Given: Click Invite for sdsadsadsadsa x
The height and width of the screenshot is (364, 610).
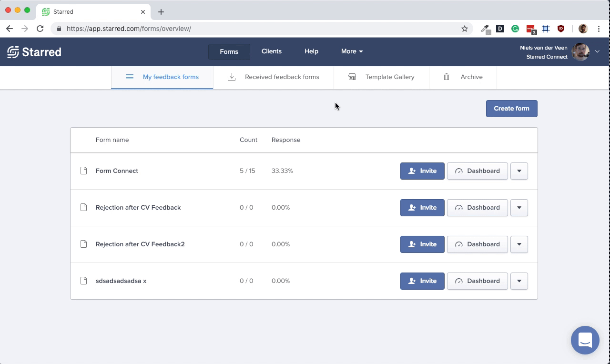Looking at the screenshot, I should click(422, 281).
